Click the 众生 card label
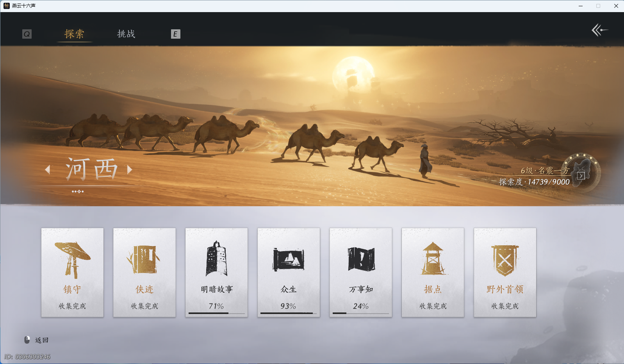 click(289, 289)
